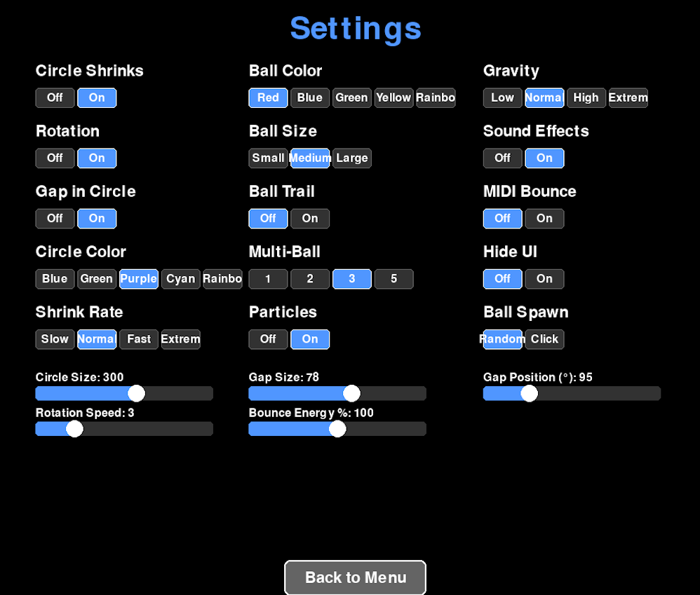This screenshot has width=700, height=595.
Task: Click the Bounce Energy slider knob
Action: click(x=337, y=429)
